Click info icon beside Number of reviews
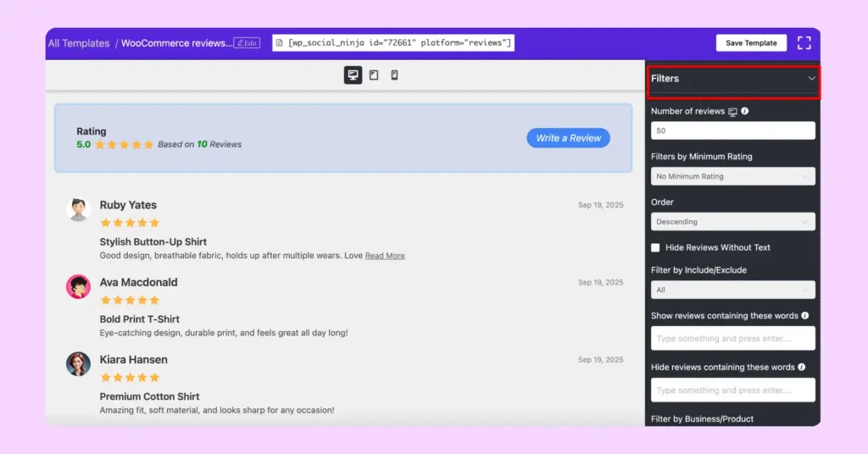 click(745, 111)
